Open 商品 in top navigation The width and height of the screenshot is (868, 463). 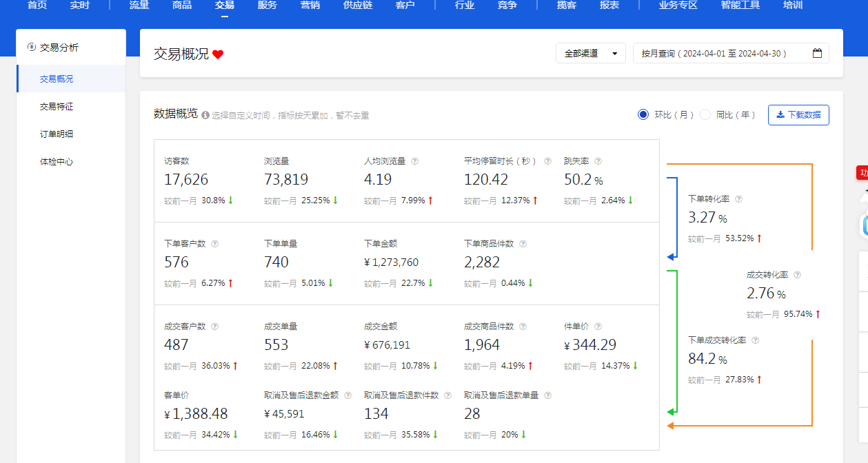(x=182, y=6)
